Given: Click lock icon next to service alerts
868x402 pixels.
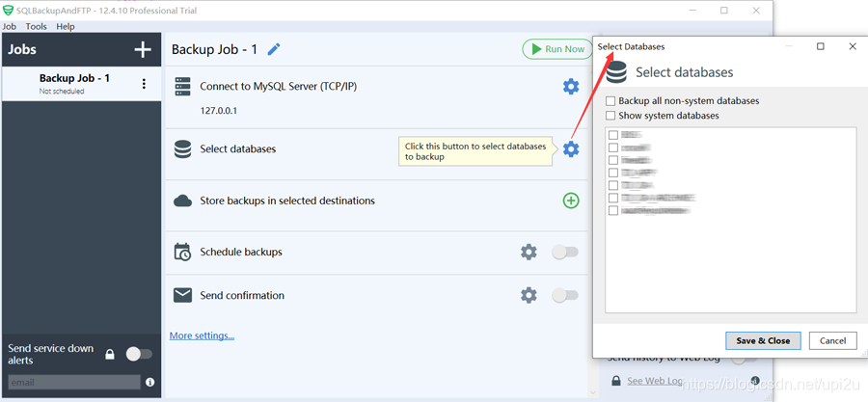Looking at the screenshot, I should click(x=110, y=355).
